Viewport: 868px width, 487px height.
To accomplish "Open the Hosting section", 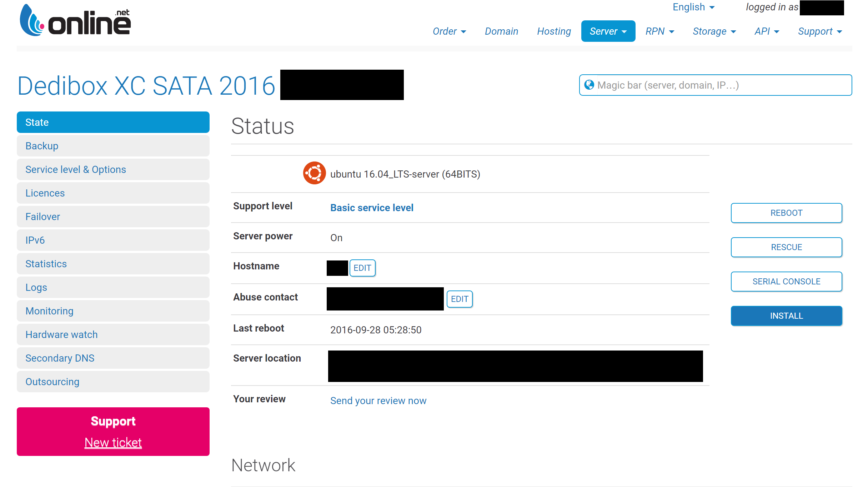I will 554,31.
